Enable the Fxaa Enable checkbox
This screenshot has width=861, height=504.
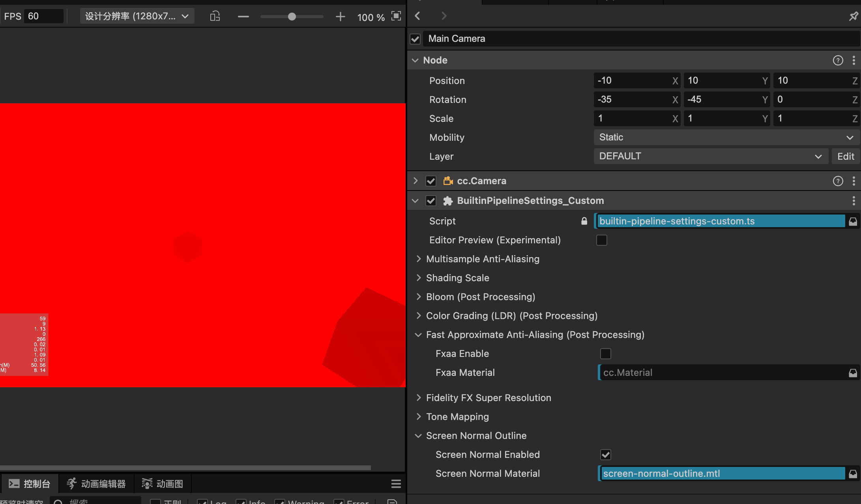(x=605, y=354)
